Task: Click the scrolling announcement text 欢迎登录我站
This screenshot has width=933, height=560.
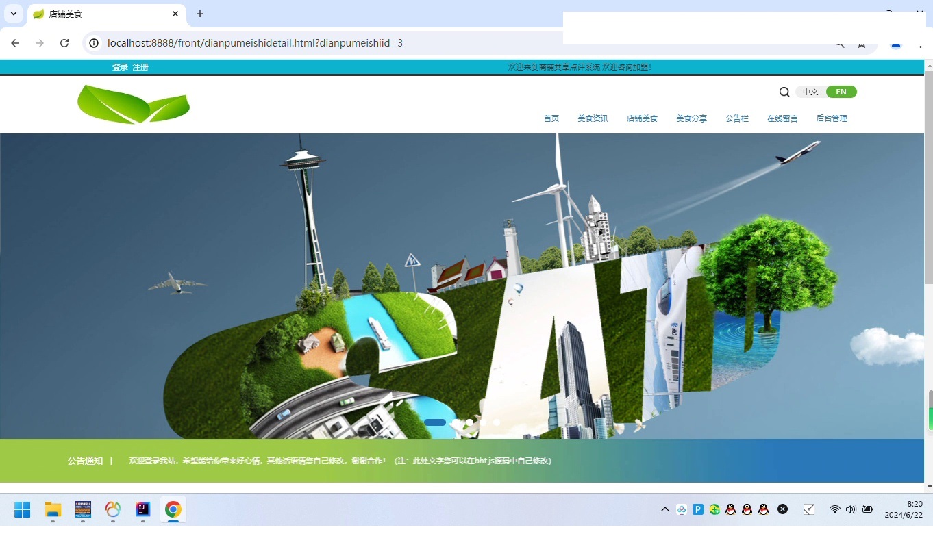Action: pyautogui.click(x=340, y=461)
